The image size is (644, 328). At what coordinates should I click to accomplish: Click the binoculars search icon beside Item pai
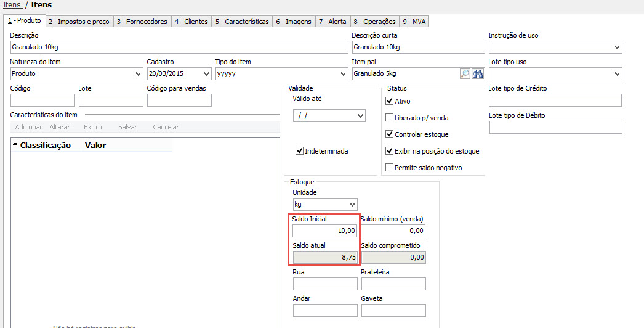coord(478,73)
